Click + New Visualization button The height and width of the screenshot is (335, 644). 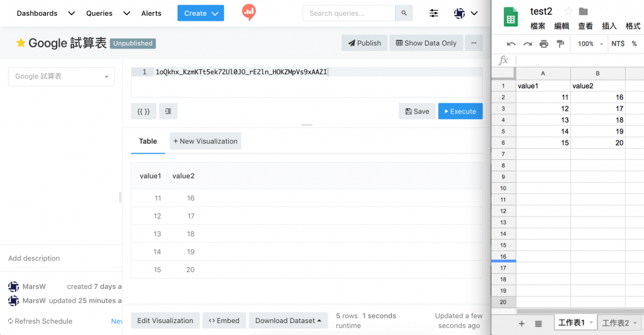[206, 141]
